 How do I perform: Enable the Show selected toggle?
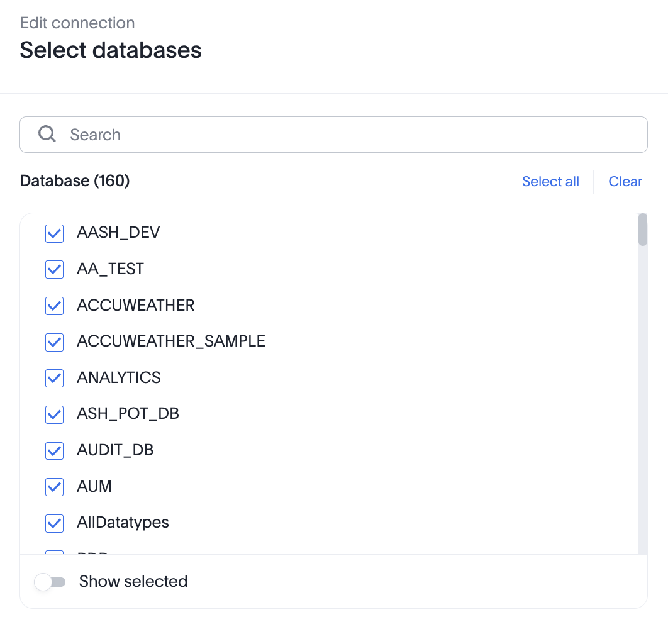(x=50, y=582)
